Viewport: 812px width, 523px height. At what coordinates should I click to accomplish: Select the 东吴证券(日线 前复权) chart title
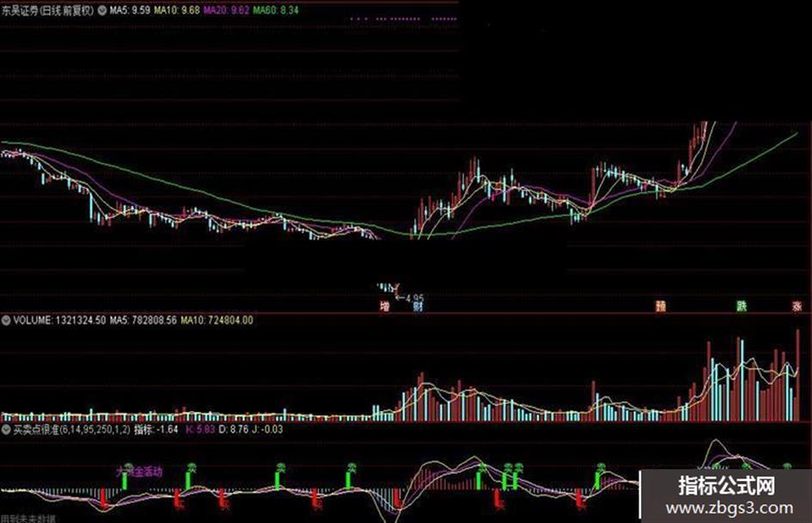click(x=47, y=10)
